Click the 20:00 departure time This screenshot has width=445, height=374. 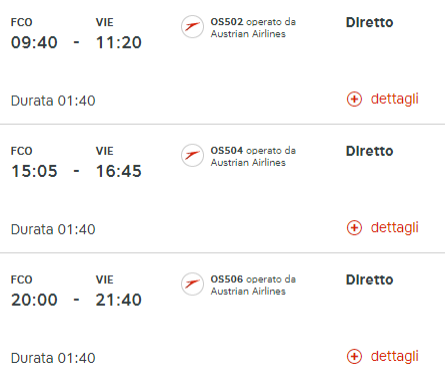click(x=34, y=300)
